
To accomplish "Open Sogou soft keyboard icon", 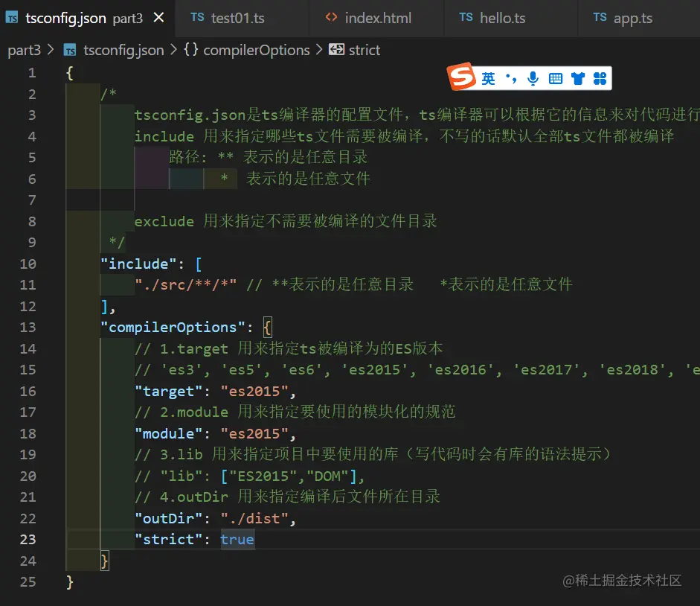I will (x=556, y=79).
